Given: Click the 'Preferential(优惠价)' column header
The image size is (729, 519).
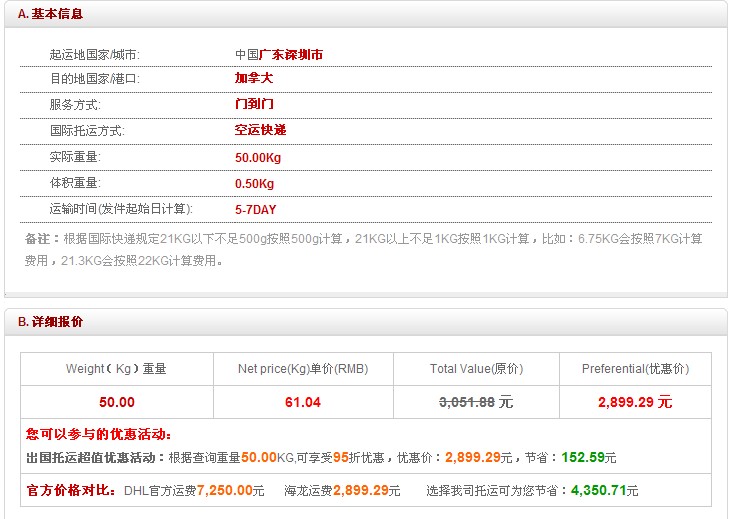Looking at the screenshot, I should click(x=635, y=369).
